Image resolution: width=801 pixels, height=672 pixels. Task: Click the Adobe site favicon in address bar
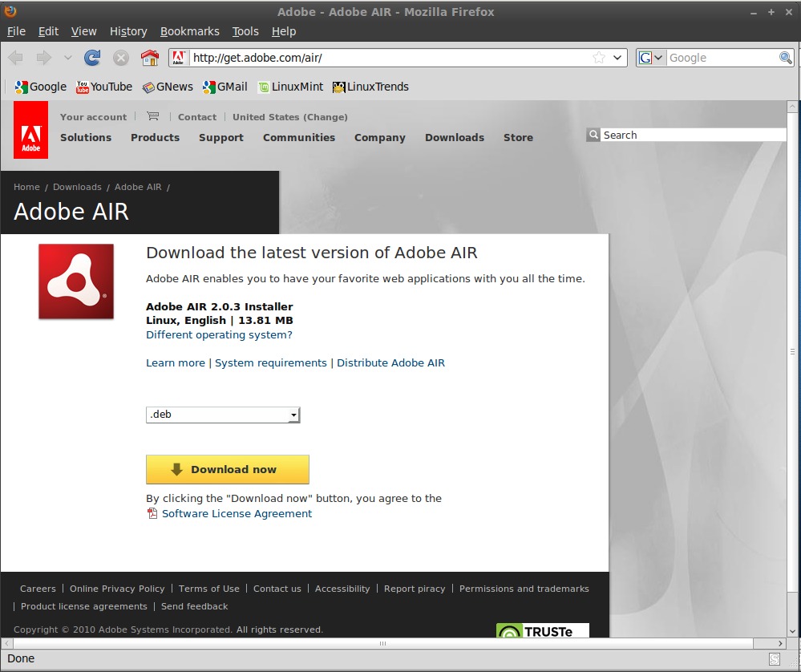[x=178, y=58]
